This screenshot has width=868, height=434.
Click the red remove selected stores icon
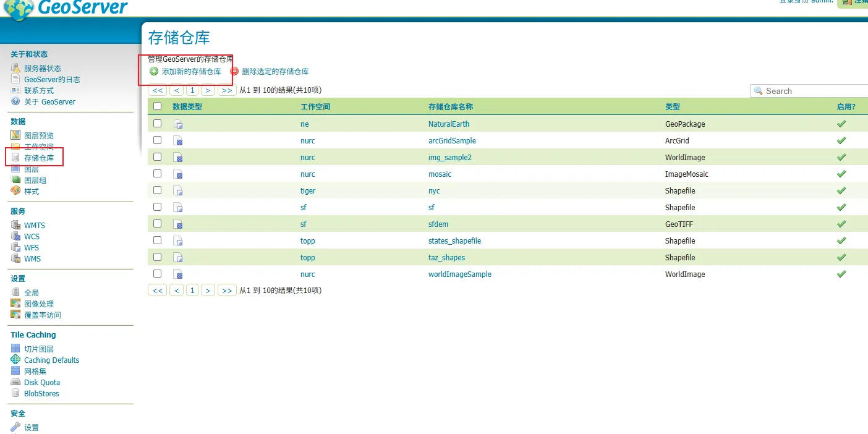(234, 72)
